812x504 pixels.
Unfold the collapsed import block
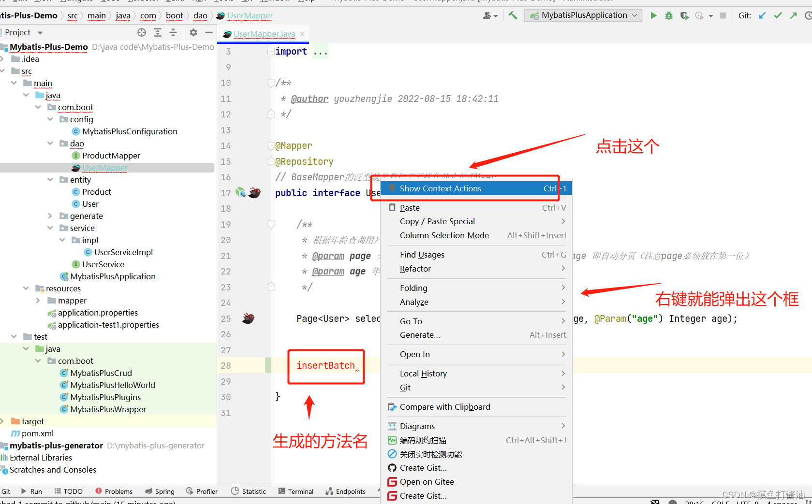point(271,52)
